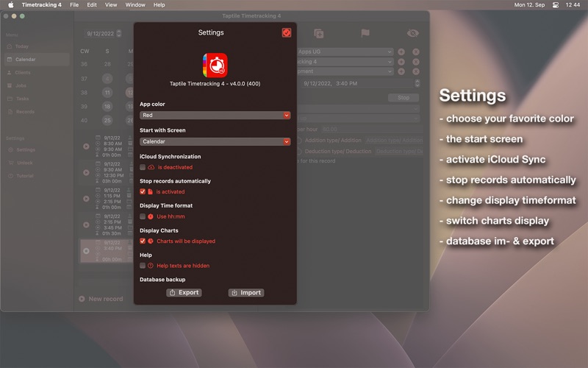
Task: Select day 18 in the calendar
Action: [x=107, y=107]
